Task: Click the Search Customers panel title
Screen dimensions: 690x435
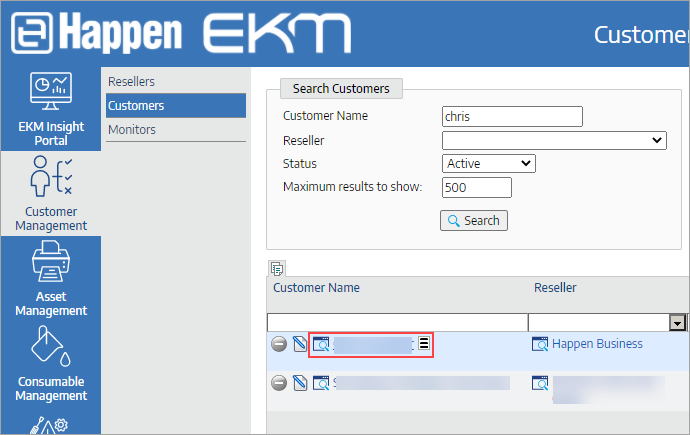Action: (x=341, y=89)
